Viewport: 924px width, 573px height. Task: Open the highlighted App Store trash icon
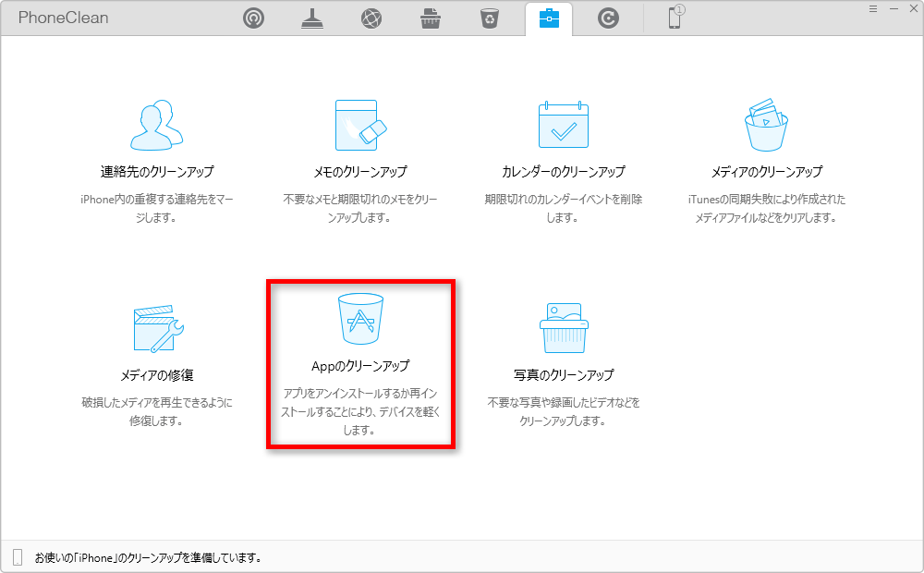tap(359, 317)
